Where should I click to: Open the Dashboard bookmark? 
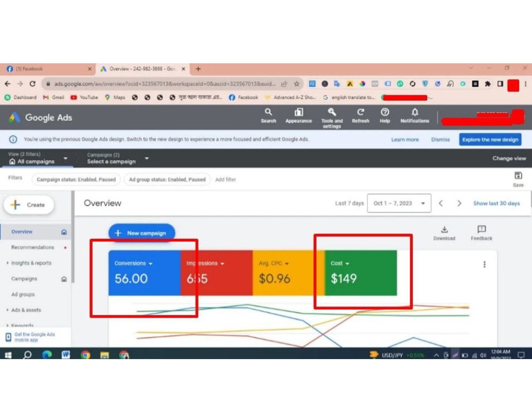21,97
